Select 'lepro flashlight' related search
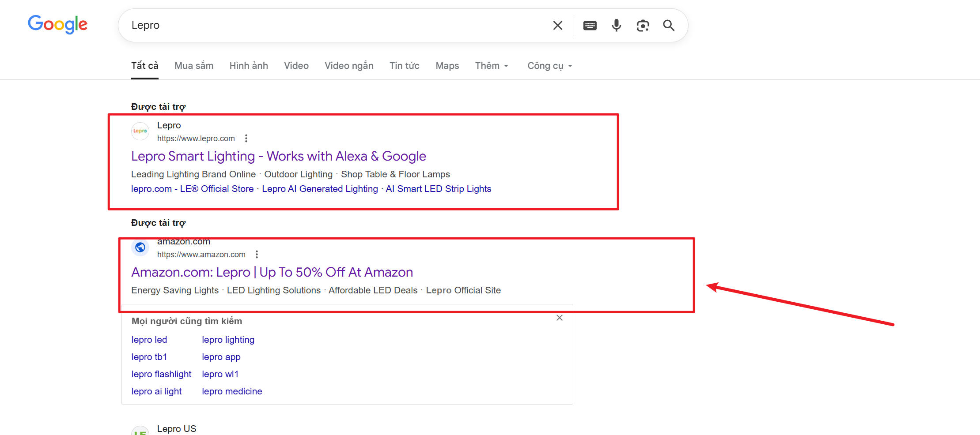 [161, 374]
